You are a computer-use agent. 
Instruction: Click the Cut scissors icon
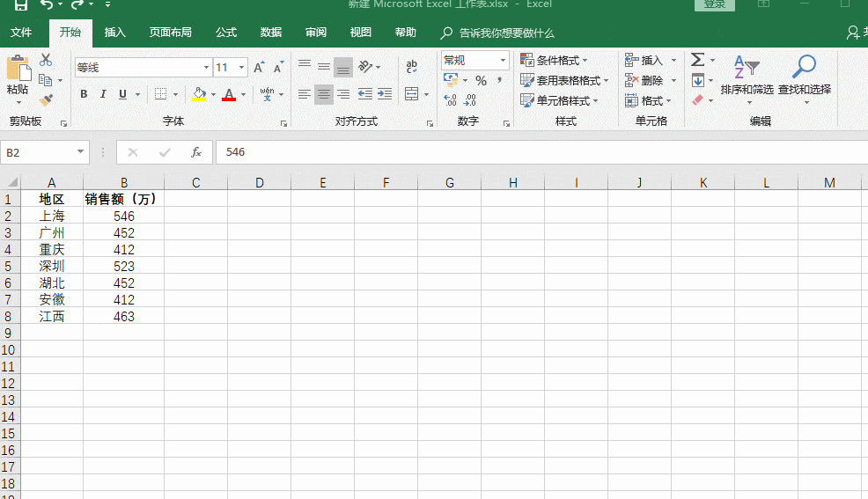click(46, 59)
